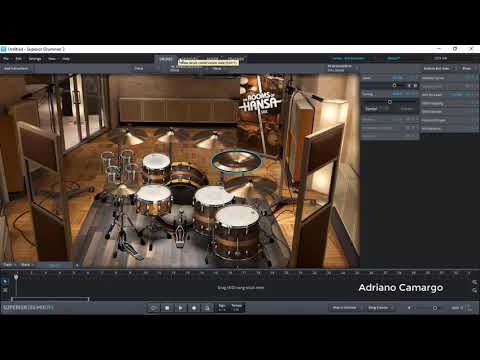Image resolution: width=480 pixels, height=360 pixels.
Task: Open the Settings menu
Action: [35, 59]
